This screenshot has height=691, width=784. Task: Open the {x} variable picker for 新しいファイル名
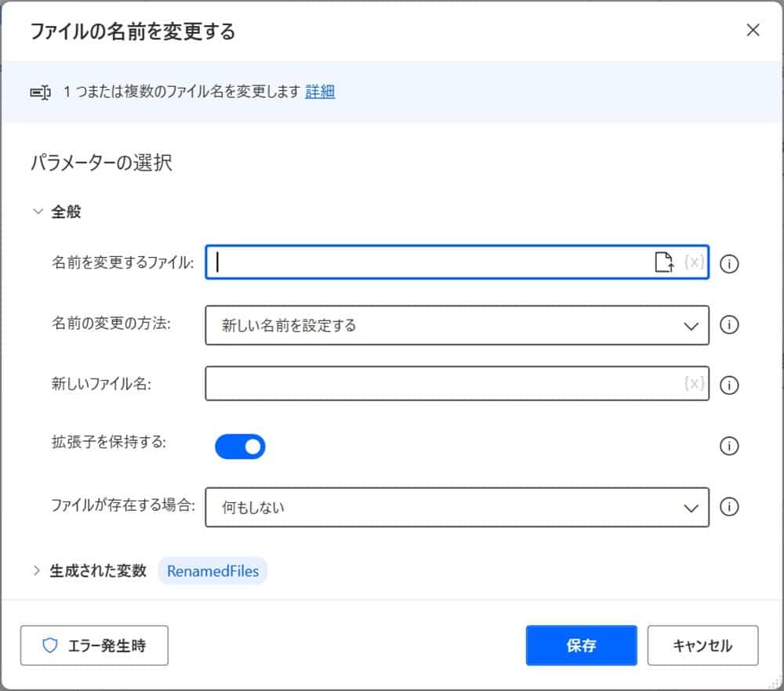[x=694, y=383]
